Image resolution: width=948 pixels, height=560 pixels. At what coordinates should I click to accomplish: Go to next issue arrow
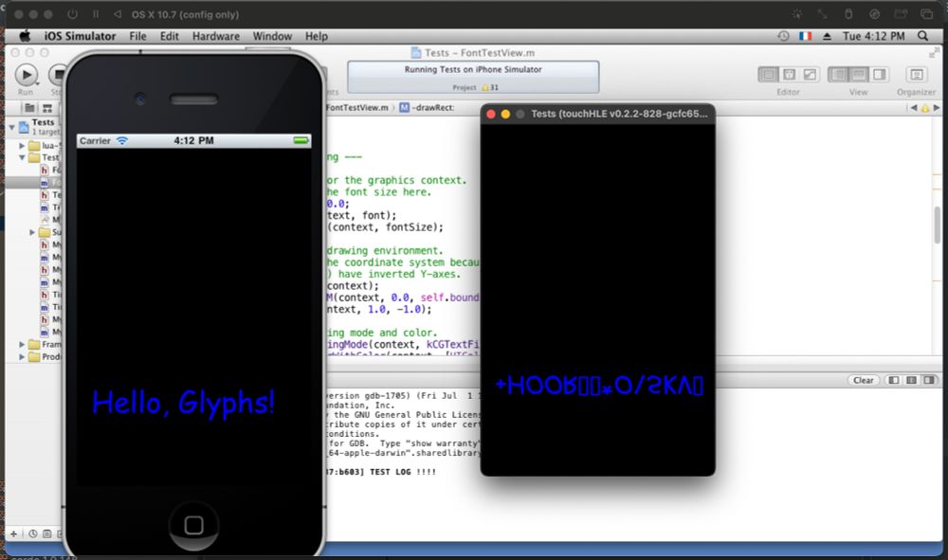tap(937, 108)
